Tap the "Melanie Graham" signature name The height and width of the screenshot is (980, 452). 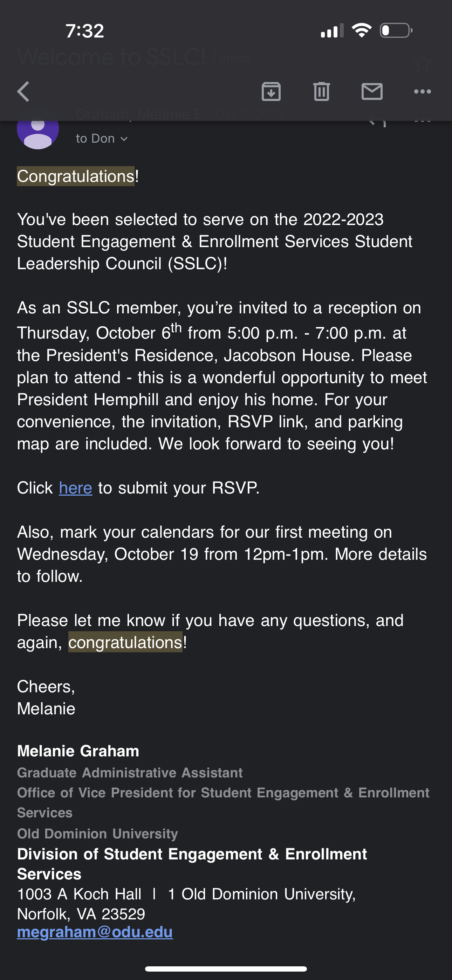78,751
